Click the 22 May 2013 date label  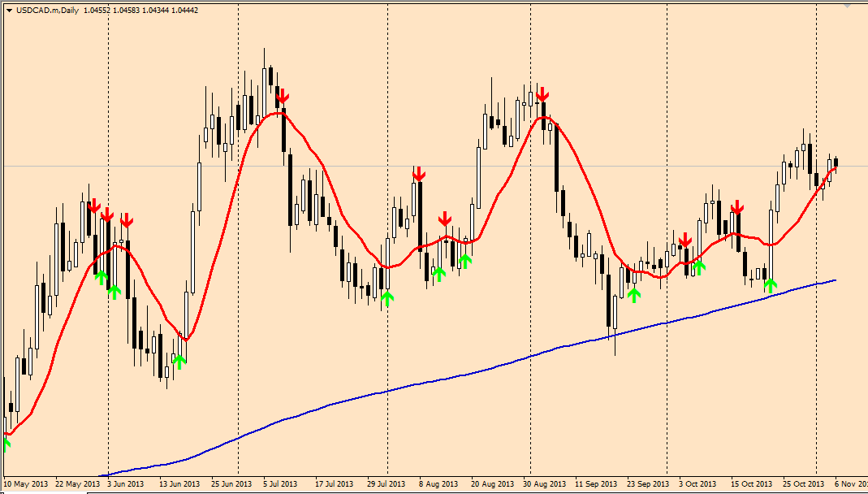pos(77,483)
